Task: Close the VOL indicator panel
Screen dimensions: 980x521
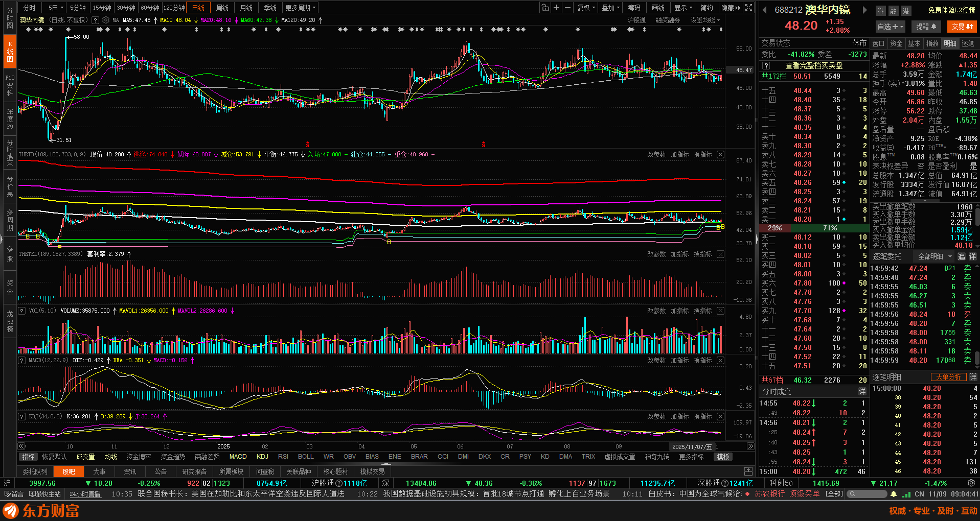Action: click(720, 311)
